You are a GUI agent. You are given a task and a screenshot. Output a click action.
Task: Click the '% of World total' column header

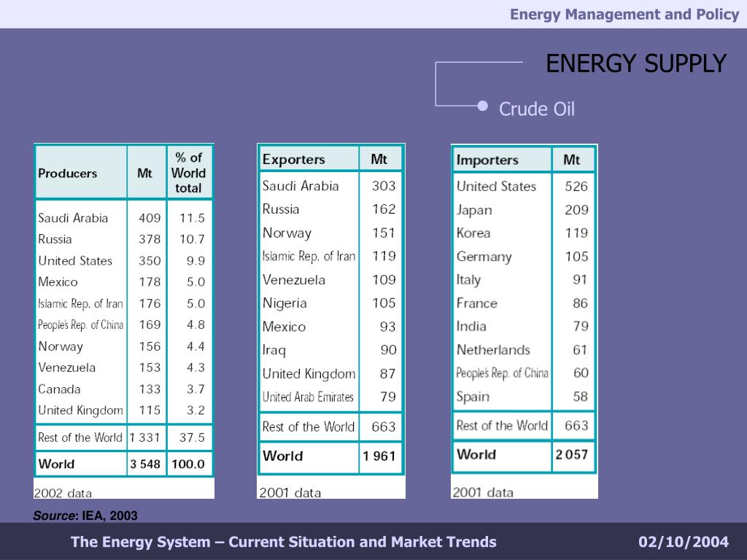point(189,172)
